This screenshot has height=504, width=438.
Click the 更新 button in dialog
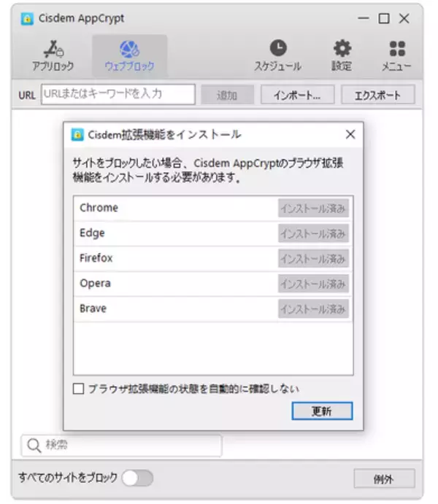pyautogui.click(x=322, y=411)
